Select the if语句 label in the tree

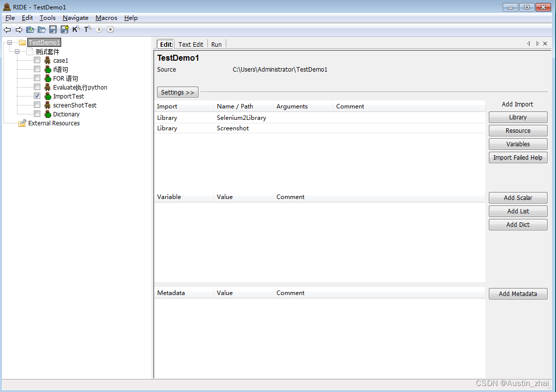(61, 70)
